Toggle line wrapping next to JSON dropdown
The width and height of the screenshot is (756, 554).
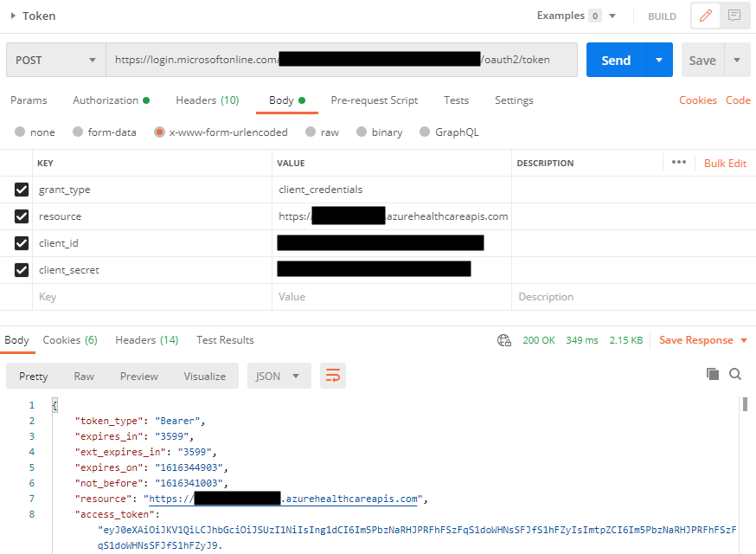333,375
